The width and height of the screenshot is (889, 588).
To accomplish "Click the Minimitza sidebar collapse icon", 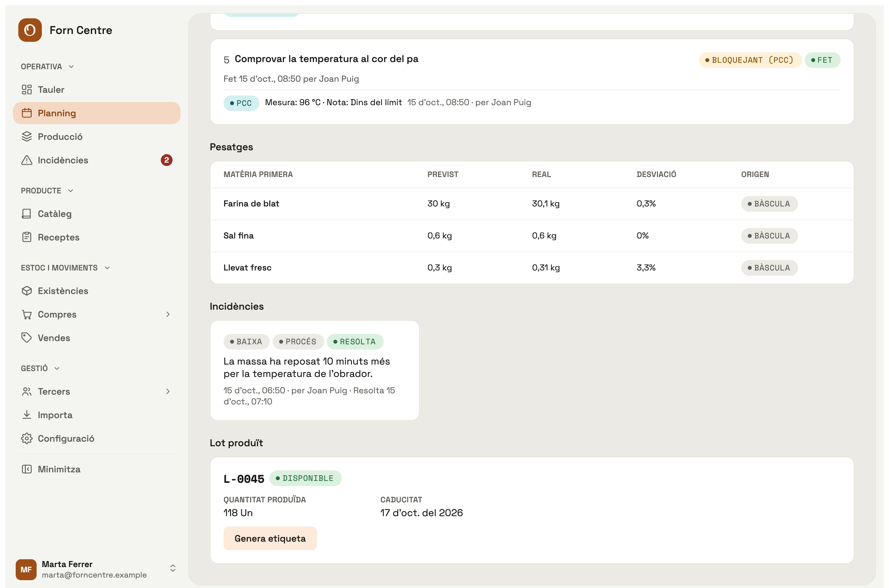I will (26, 469).
